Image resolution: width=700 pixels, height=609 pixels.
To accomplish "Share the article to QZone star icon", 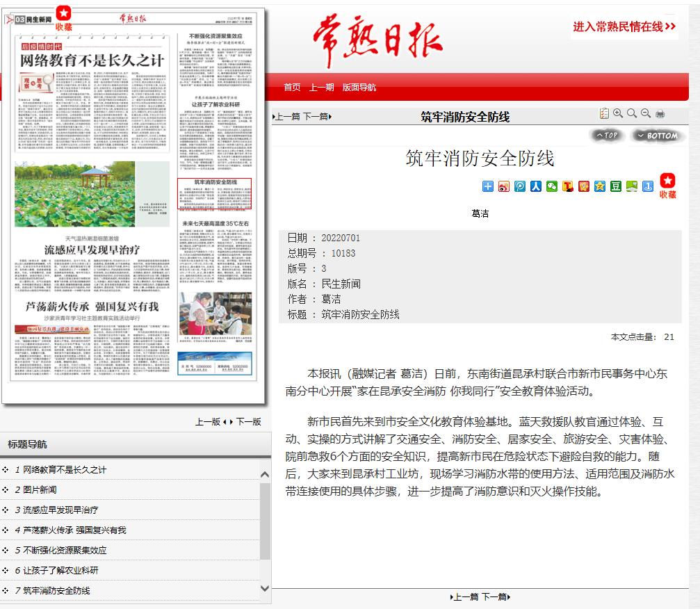I will point(600,186).
